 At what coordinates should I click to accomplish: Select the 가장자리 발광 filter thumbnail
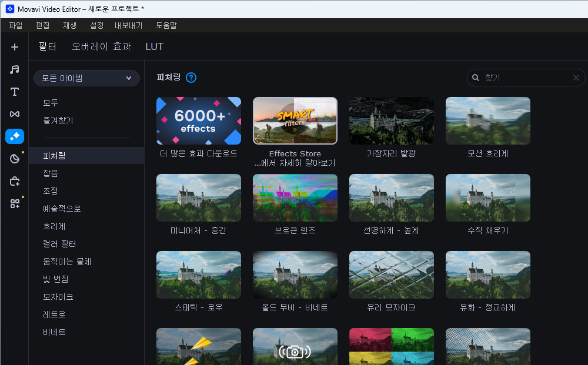(392, 120)
